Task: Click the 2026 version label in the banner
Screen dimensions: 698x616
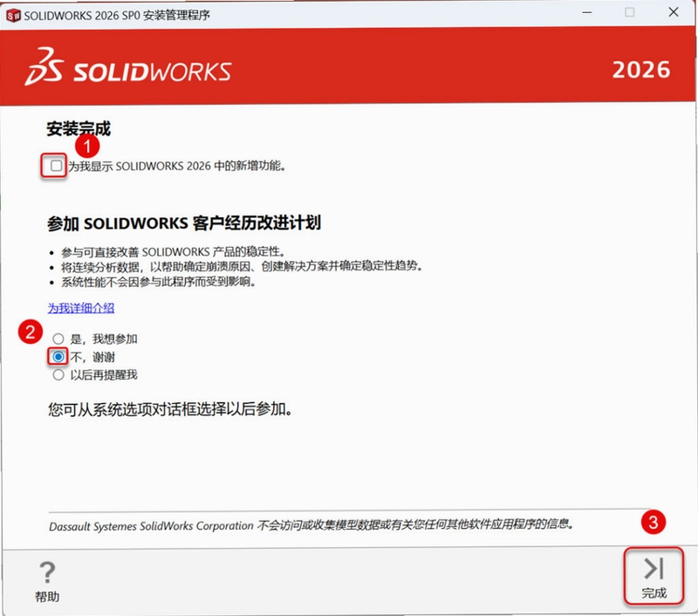Action: [x=641, y=70]
